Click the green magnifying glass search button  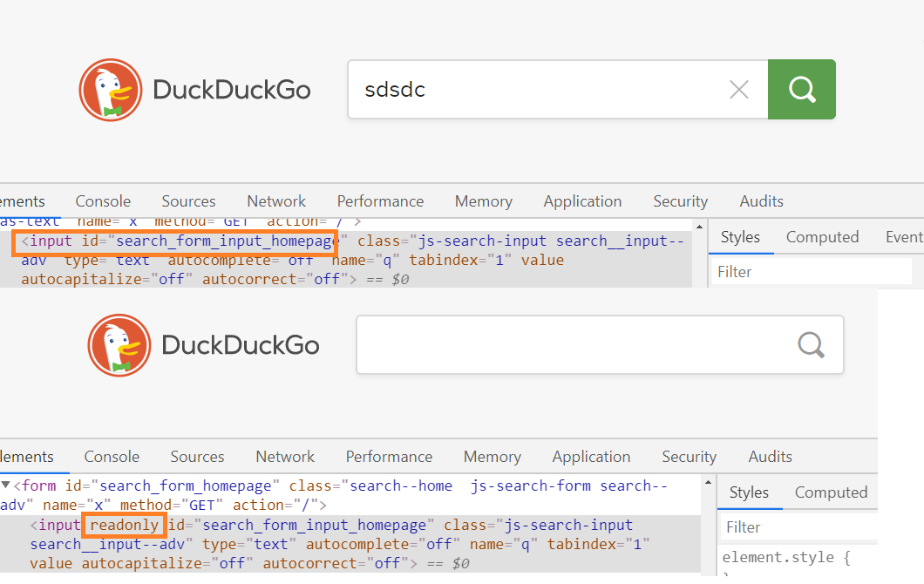click(x=801, y=89)
